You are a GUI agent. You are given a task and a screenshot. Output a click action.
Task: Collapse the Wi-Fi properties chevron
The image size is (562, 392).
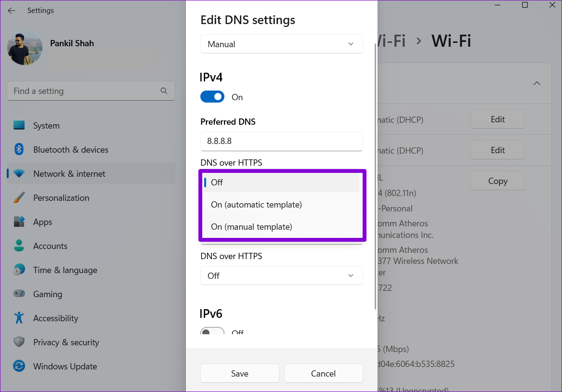pyautogui.click(x=536, y=83)
